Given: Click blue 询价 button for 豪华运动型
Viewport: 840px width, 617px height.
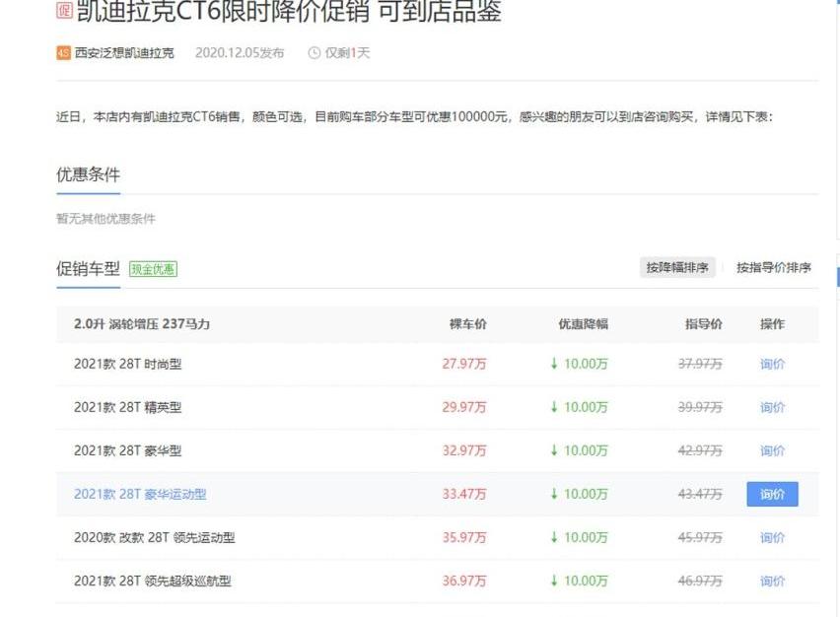Looking at the screenshot, I should (x=772, y=494).
